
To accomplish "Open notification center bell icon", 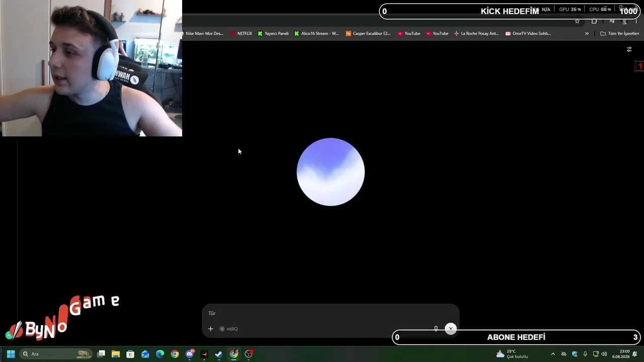I will (635, 354).
